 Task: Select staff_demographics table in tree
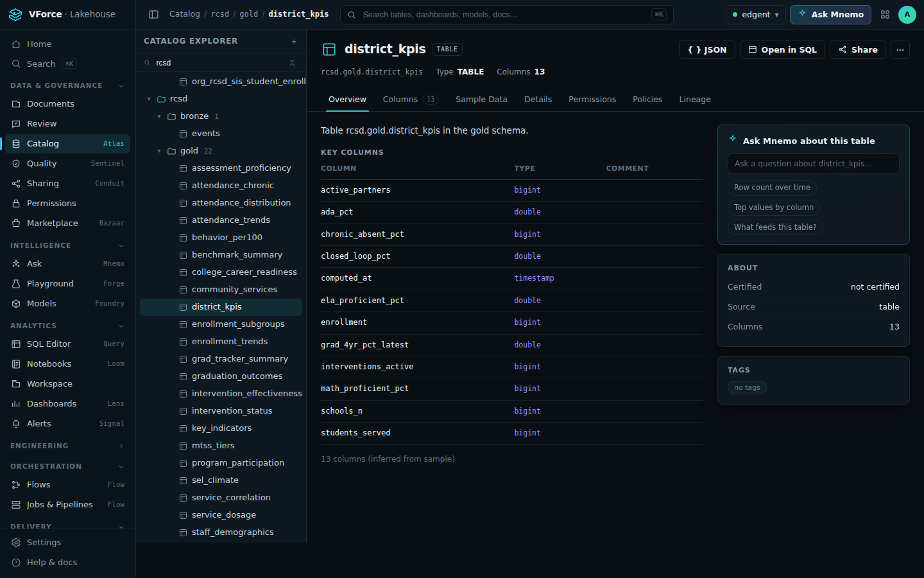(221, 532)
